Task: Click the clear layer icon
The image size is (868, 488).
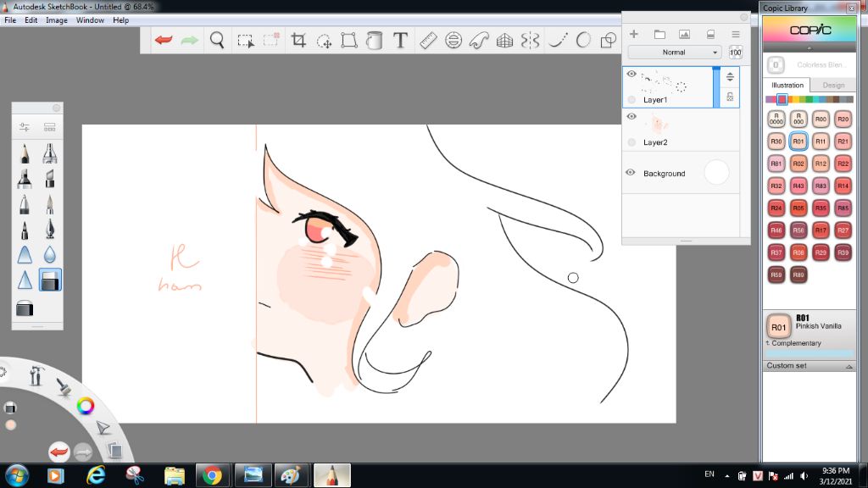Action: pyautogui.click(x=711, y=34)
